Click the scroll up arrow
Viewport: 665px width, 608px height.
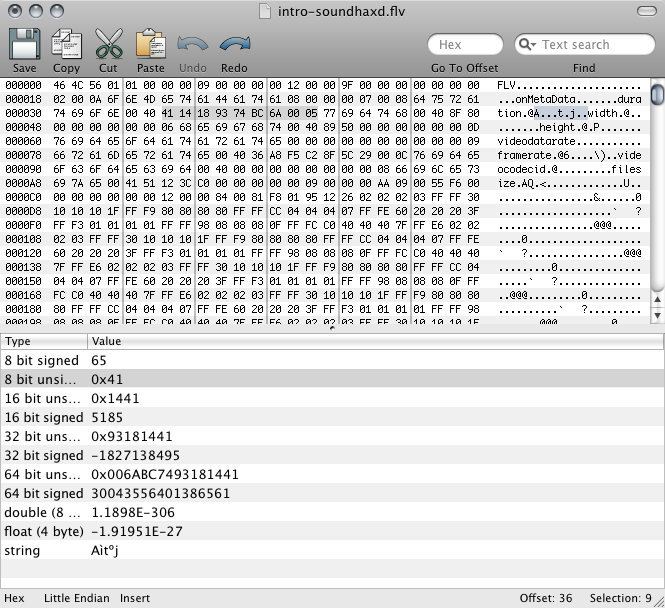[657, 299]
